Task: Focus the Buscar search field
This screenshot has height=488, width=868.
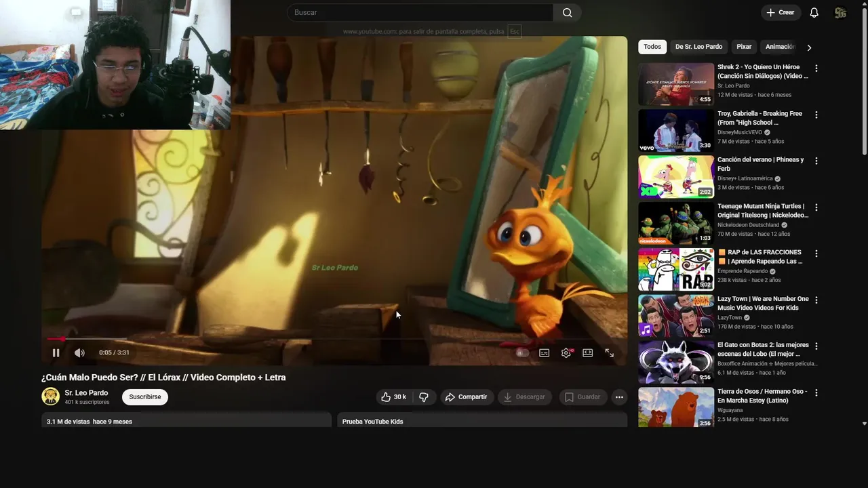Action: (x=420, y=12)
